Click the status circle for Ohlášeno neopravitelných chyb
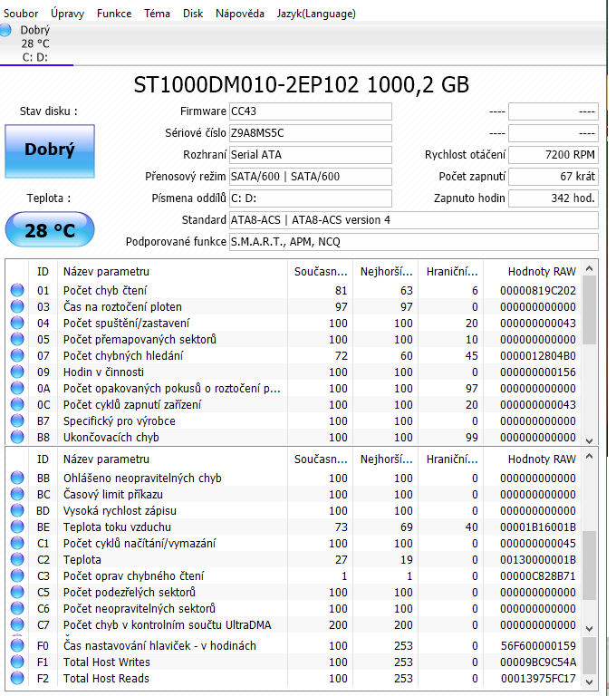616x696 pixels. [x=17, y=478]
